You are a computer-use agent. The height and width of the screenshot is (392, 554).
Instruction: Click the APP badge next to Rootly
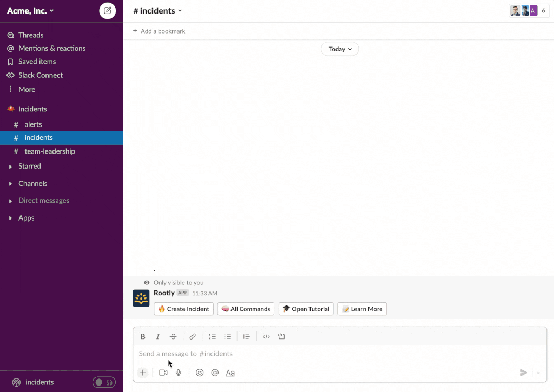tap(183, 293)
